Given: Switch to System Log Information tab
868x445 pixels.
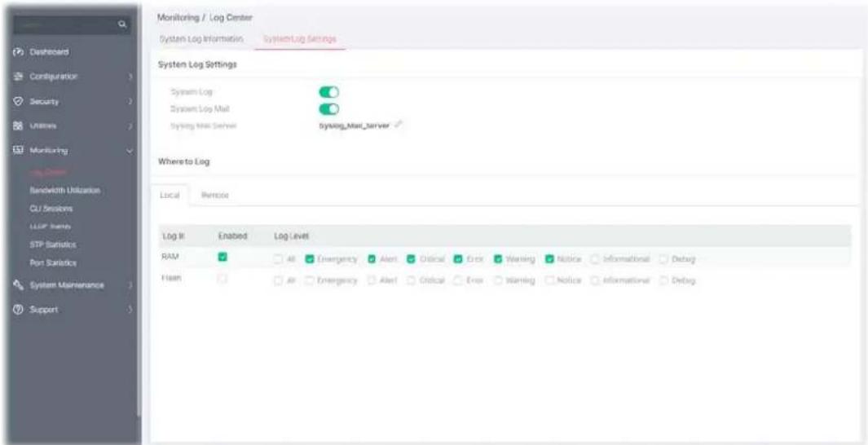Looking at the screenshot, I should (201, 39).
